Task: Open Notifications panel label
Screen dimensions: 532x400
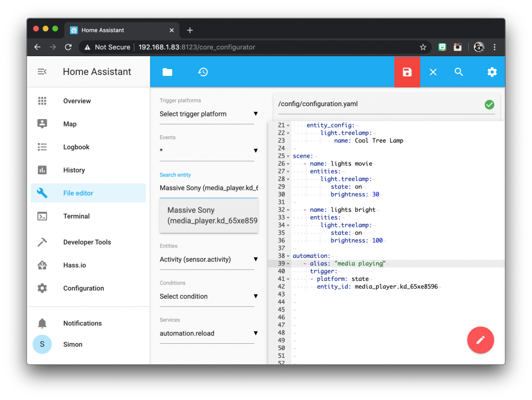Action: tap(83, 323)
